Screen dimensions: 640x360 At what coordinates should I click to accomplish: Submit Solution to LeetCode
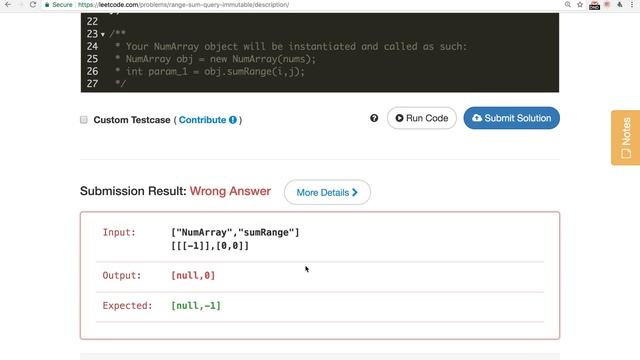[511, 118]
